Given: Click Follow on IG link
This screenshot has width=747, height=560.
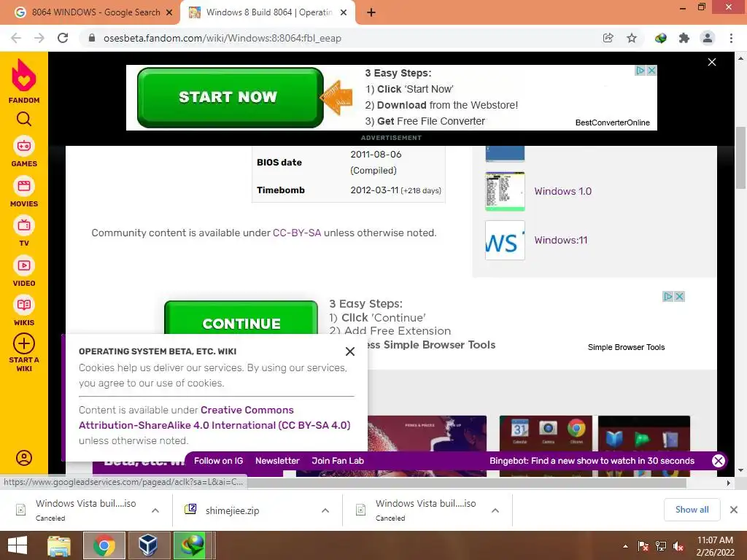Looking at the screenshot, I should [x=218, y=461].
